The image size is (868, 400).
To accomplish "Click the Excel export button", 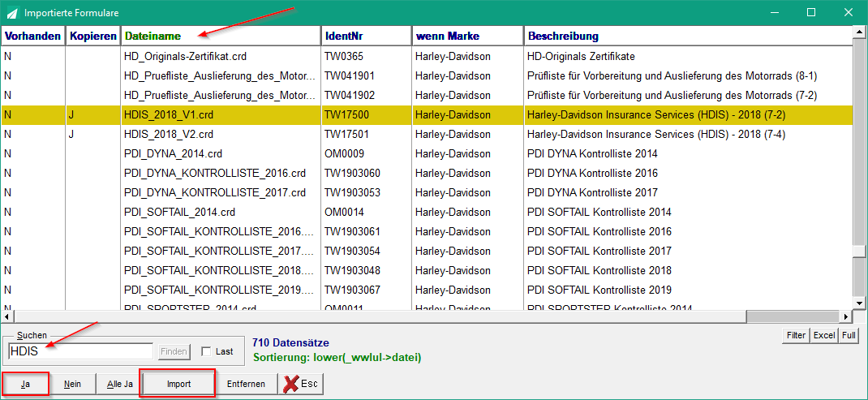I will [824, 335].
